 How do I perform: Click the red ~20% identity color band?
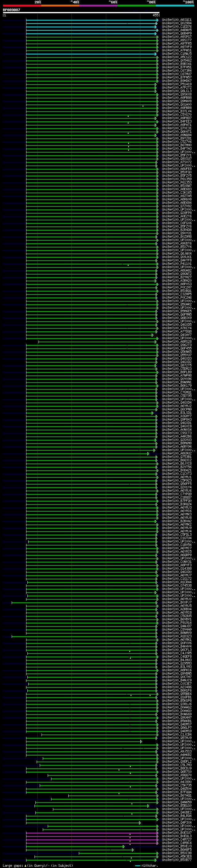tap(22, 6)
